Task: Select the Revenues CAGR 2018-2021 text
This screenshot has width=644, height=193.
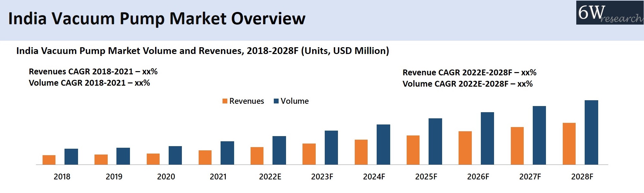Action: [93, 71]
